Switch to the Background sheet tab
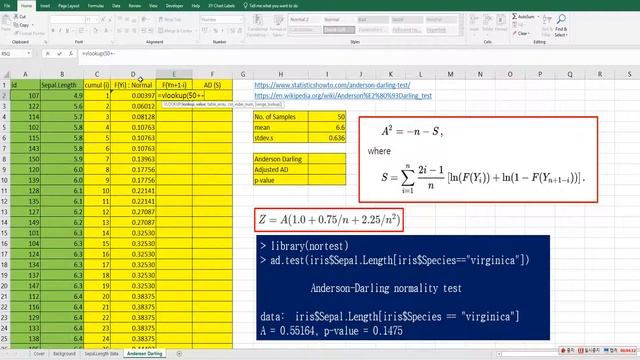640x360 pixels. click(64, 354)
